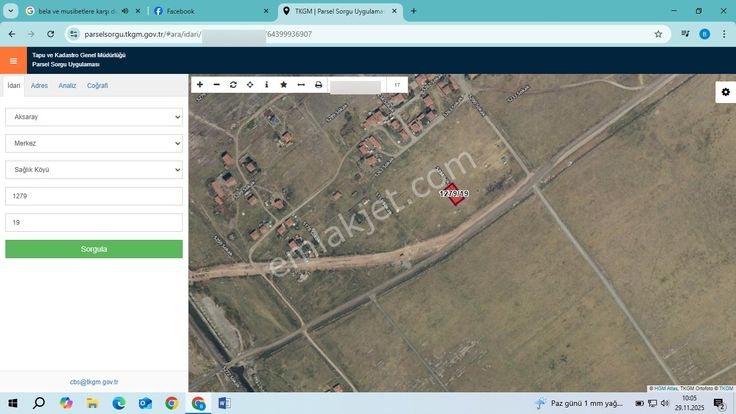The height and width of the screenshot is (414, 736).
Task: View site information icon in address bar
Action: (74, 34)
